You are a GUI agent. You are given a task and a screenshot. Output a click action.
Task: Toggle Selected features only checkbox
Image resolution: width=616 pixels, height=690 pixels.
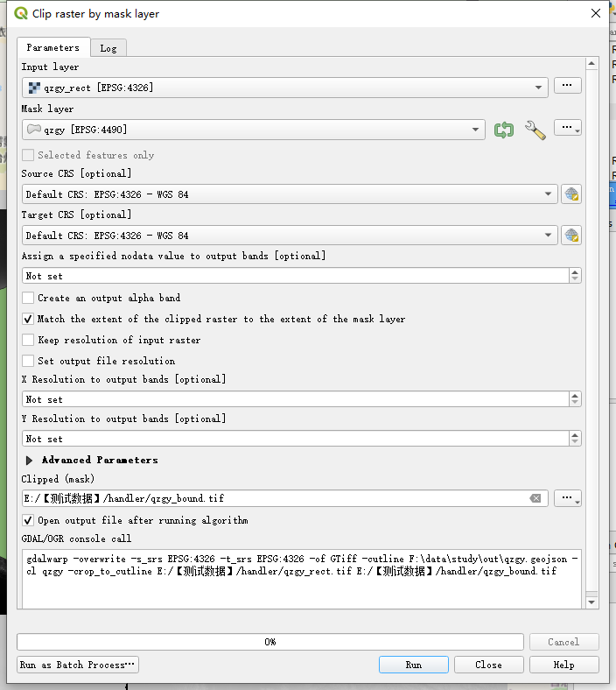[28, 155]
